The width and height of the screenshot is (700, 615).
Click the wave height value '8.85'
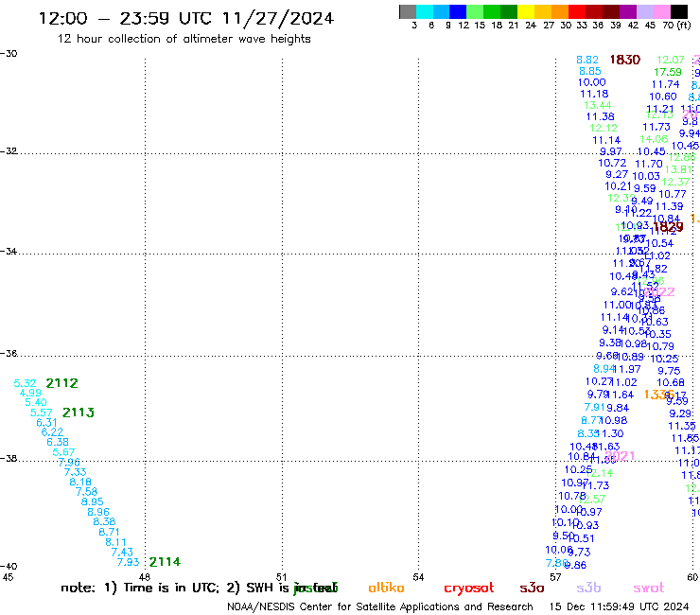point(589,72)
